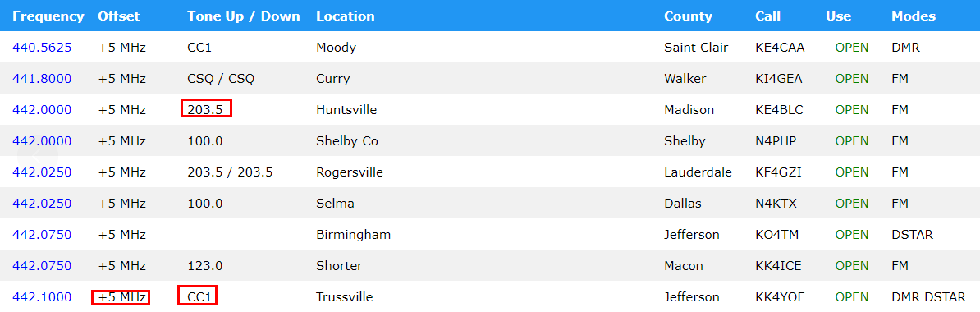Sort by the Frequency column header
The image size is (980, 312).
48,16
